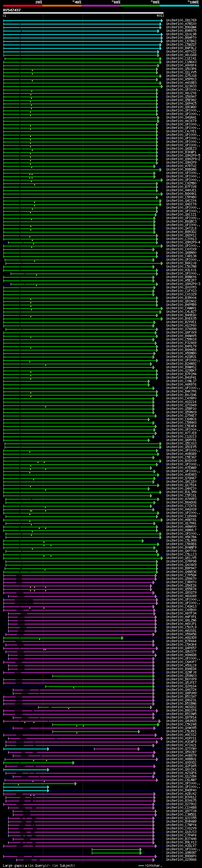Choose hit UniRef100_A4S8B3
Viewport: 202px width, 868px height.
pos(181,83)
